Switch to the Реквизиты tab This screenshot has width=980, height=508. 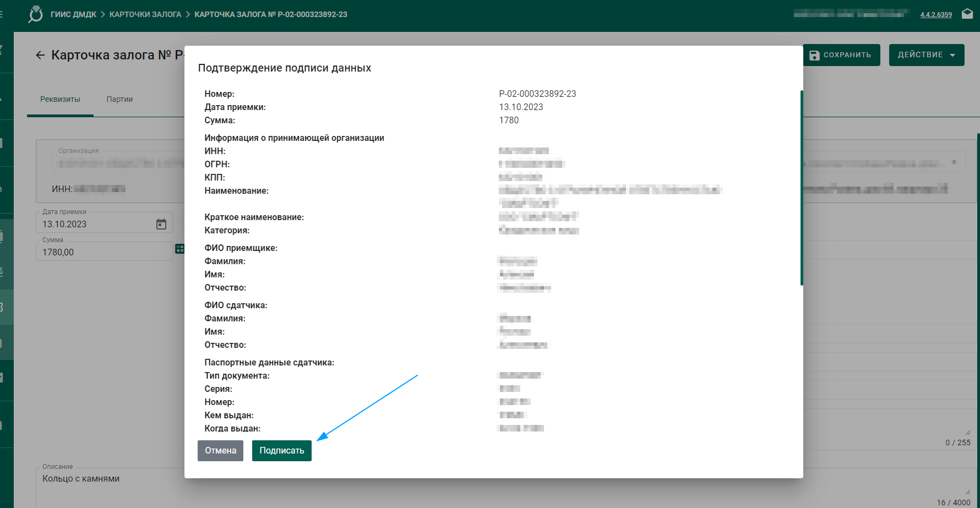[60, 99]
